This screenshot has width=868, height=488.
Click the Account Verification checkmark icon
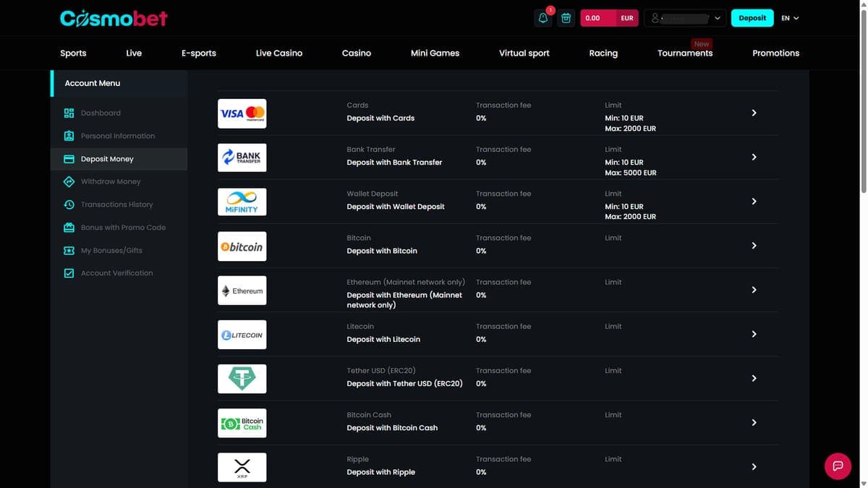click(69, 273)
